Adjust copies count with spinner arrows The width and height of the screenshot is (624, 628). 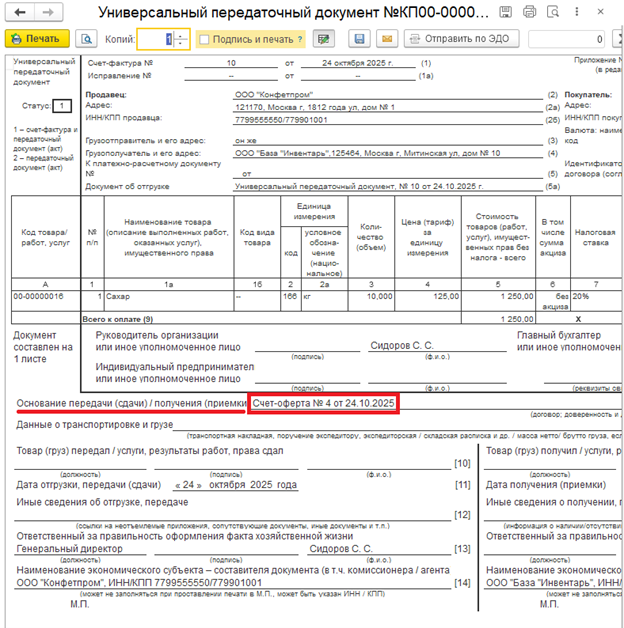pyautogui.click(x=181, y=39)
